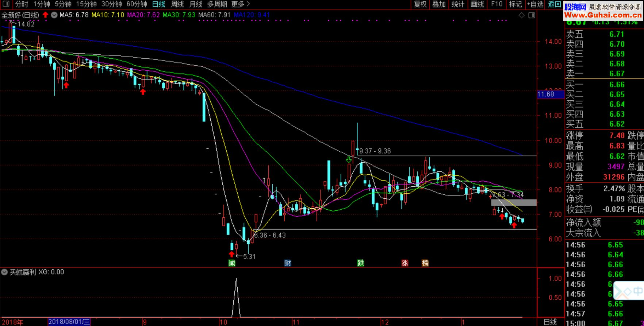Select the 日线 daily chart tab
Viewport: 644px width, 326px height.
point(159,4)
